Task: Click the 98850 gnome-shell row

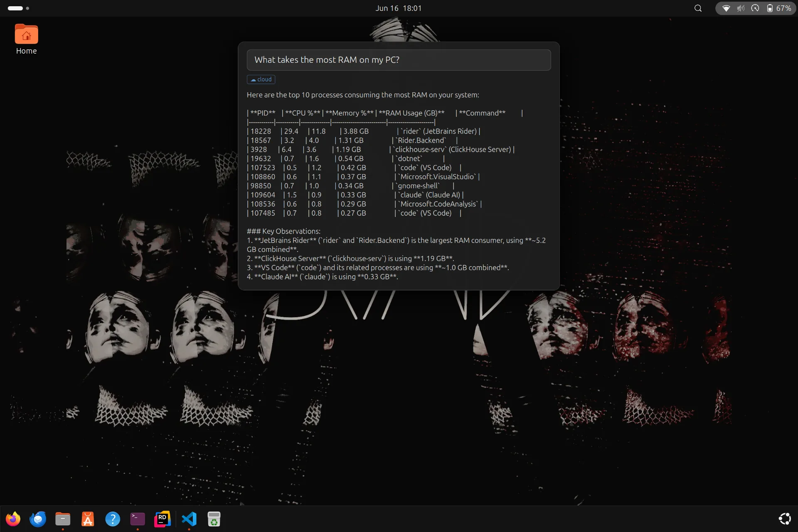Action: coord(351,186)
